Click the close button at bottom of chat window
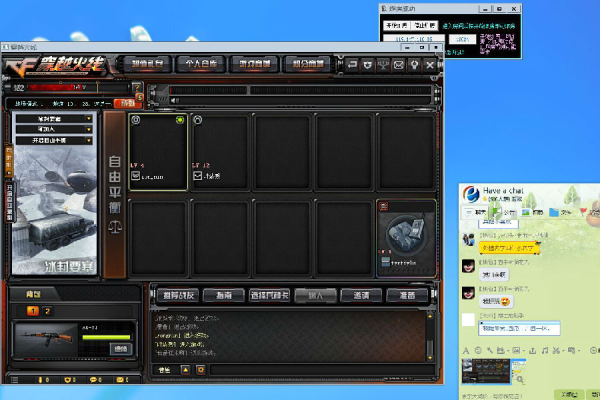This screenshot has width=600, height=400. pyautogui.click(x=569, y=394)
